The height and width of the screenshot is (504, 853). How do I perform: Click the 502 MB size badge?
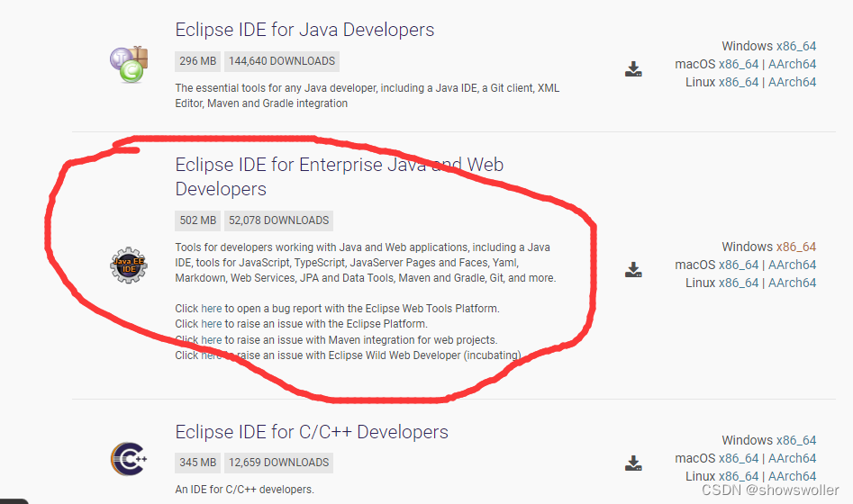pyautogui.click(x=198, y=220)
